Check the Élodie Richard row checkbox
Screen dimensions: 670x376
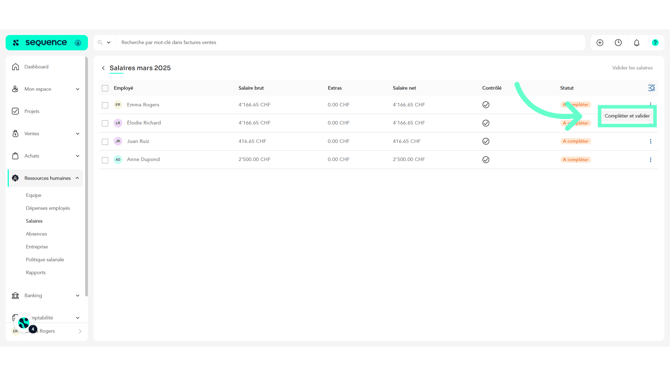105,123
